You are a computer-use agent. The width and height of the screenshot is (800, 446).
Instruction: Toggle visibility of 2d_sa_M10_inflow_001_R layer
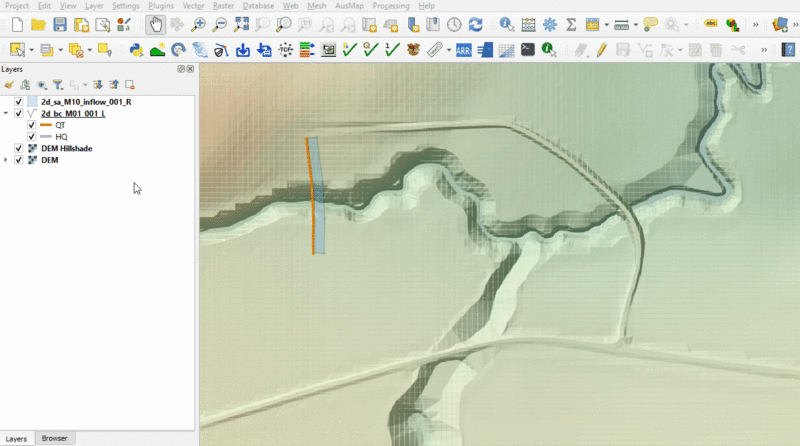(18, 102)
